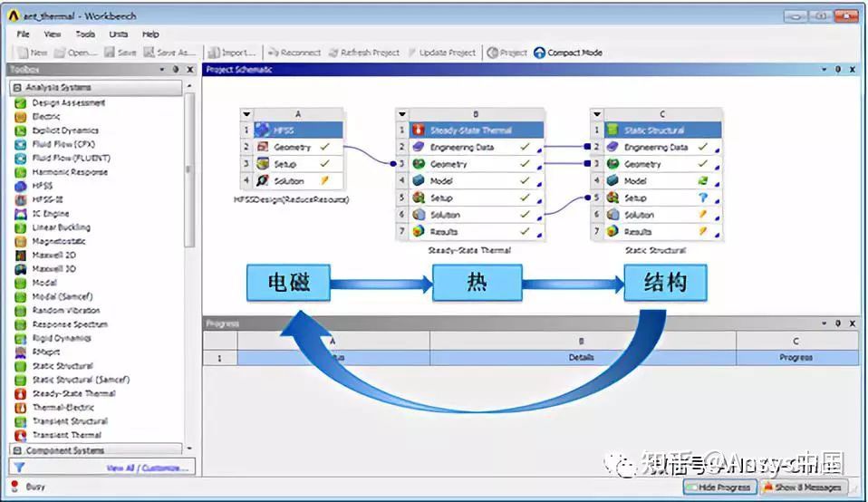
Task: Click the toolbox vertical scrollbar thumb
Action: 189,170
